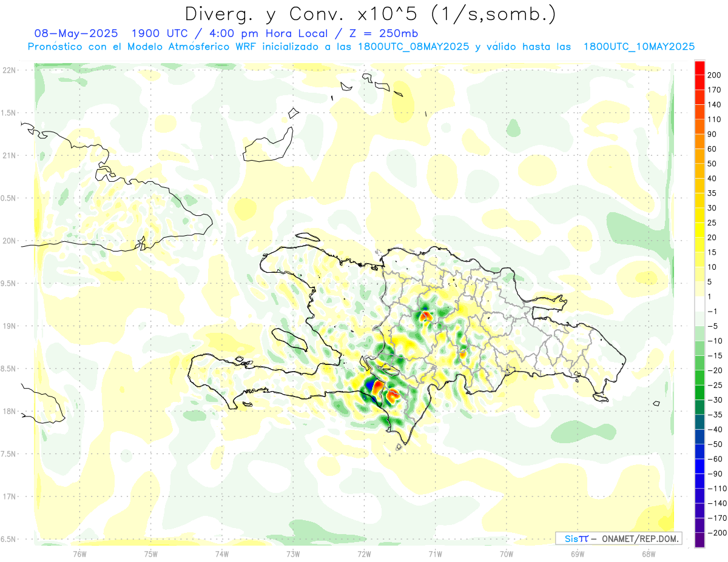Click the "SisTT" logo text
Image resolution: width=728 pixels, height=562 pixels.
[576, 538]
